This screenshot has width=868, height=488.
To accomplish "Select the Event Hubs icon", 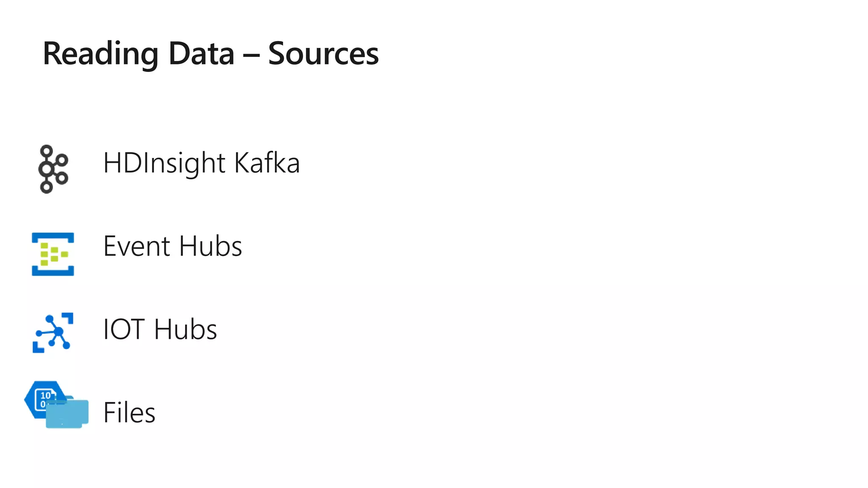I will pyautogui.click(x=53, y=254).
